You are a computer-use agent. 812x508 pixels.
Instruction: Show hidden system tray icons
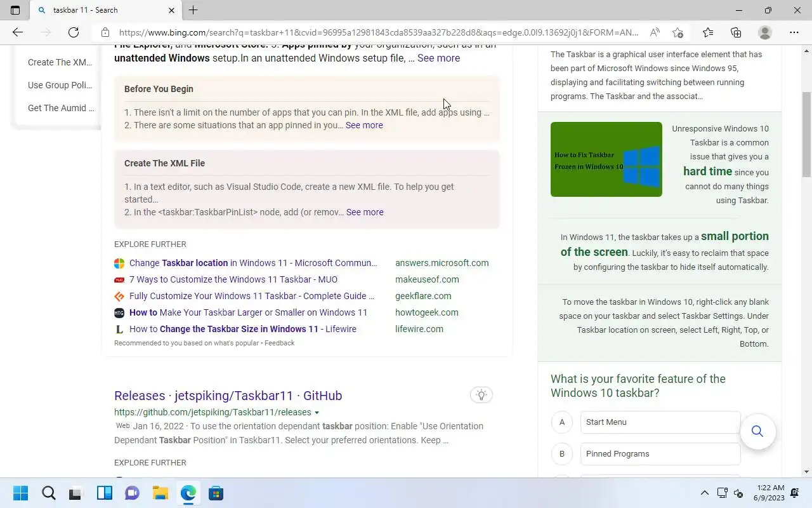pos(704,493)
